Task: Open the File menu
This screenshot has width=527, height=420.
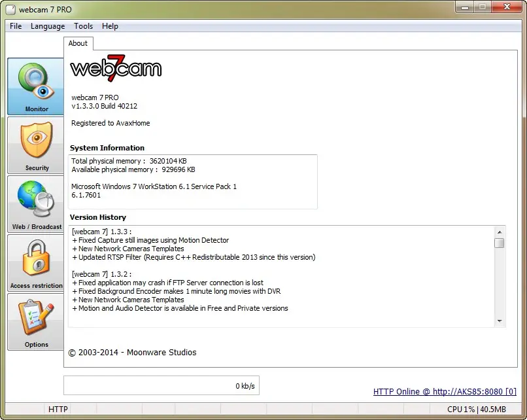Action: coord(16,26)
